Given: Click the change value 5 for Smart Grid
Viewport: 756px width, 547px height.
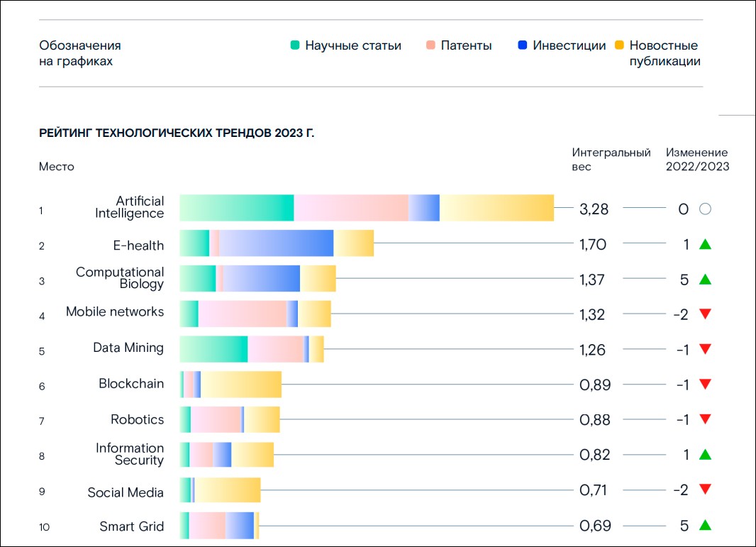Looking at the screenshot, I should click(x=684, y=525).
